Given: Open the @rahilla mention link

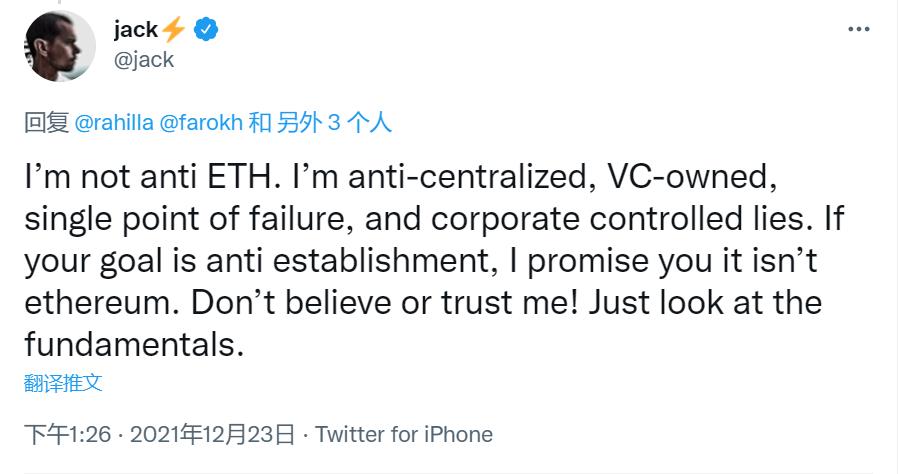Looking at the screenshot, I should click(111, 122).
